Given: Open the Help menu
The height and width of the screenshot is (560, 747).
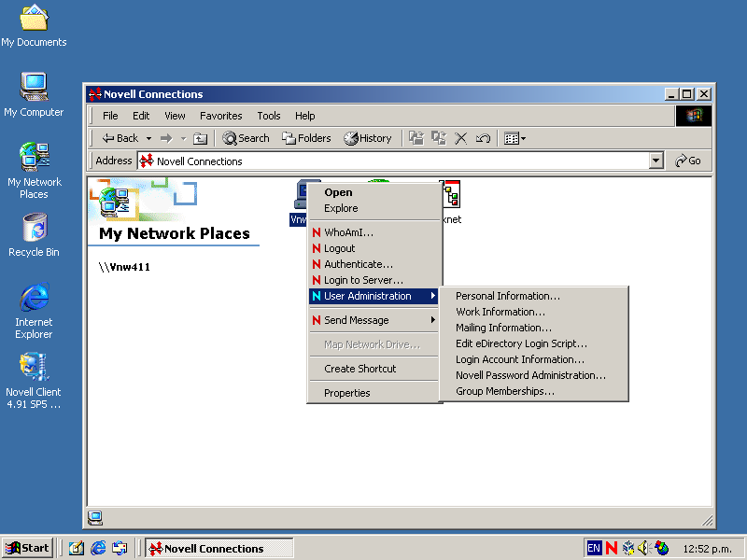Looking at the screenshot, I should pyautogui.click(x=305, y=116).
